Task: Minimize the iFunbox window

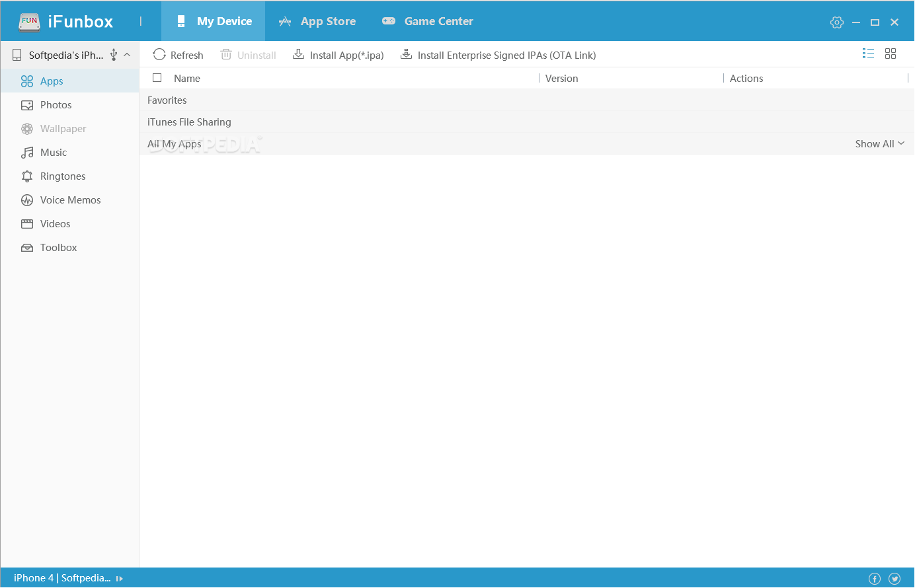Action: (x=856, y=22)
